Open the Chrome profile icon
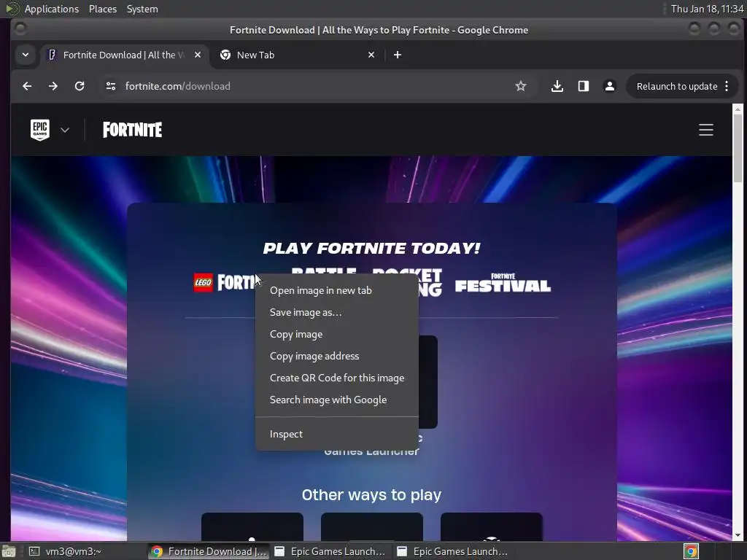747x560 pixels. pos(609,86)
